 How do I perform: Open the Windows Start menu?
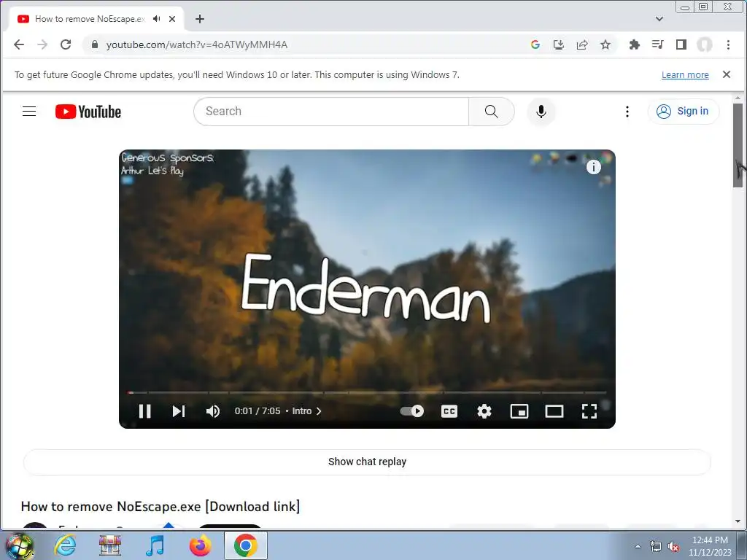(x=18, y=546)
